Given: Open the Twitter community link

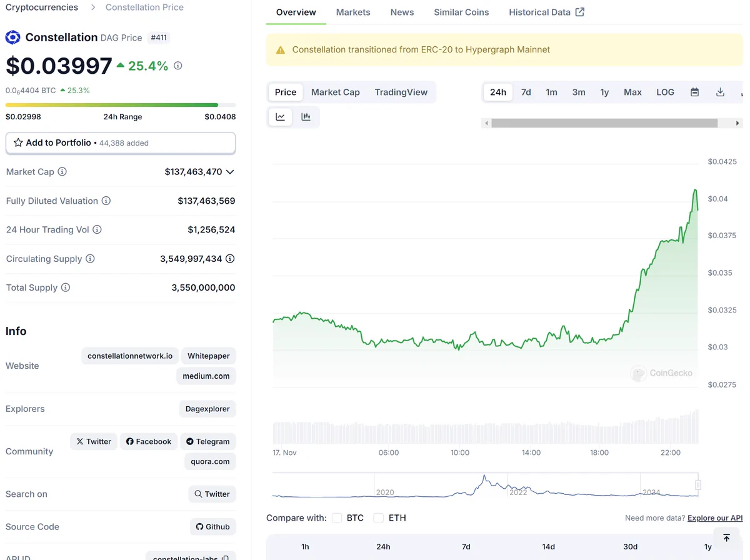Looking at the screenshot, I should coord(94,441).
